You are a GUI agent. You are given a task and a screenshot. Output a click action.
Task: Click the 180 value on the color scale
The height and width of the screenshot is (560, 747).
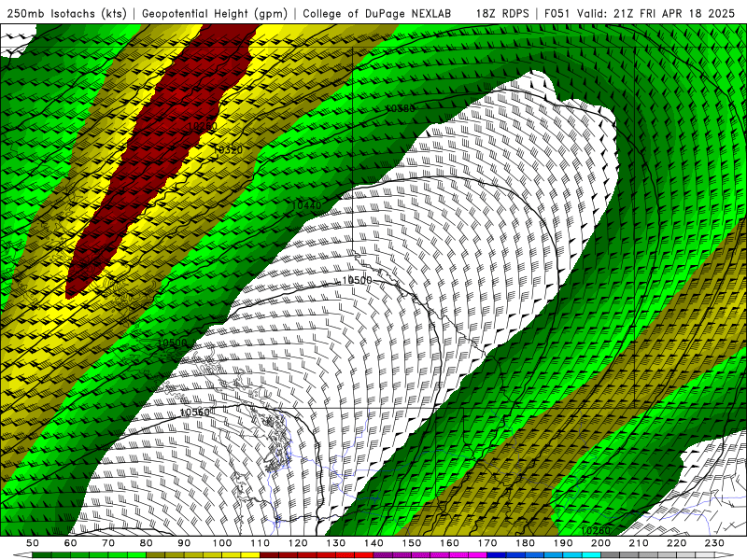click(525, 543)
